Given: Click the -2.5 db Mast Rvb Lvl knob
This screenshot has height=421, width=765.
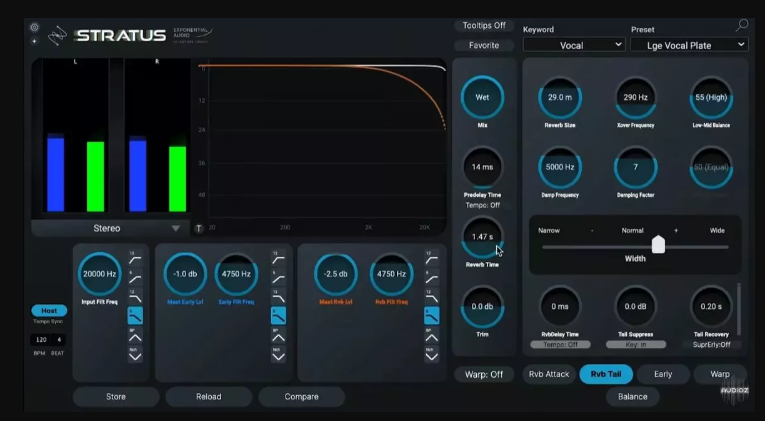Looking at the screenshot, I should [336, 274].
